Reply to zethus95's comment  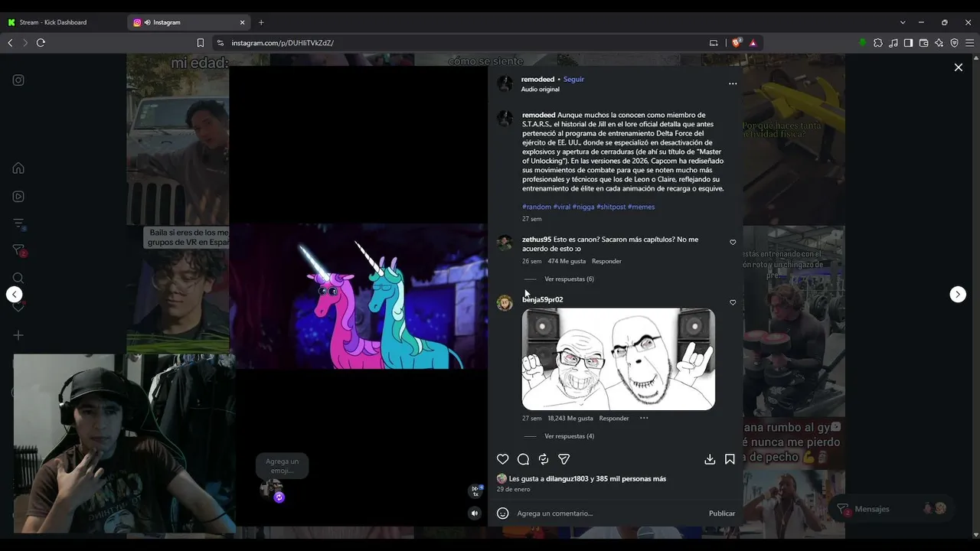(x=606, y=262)
